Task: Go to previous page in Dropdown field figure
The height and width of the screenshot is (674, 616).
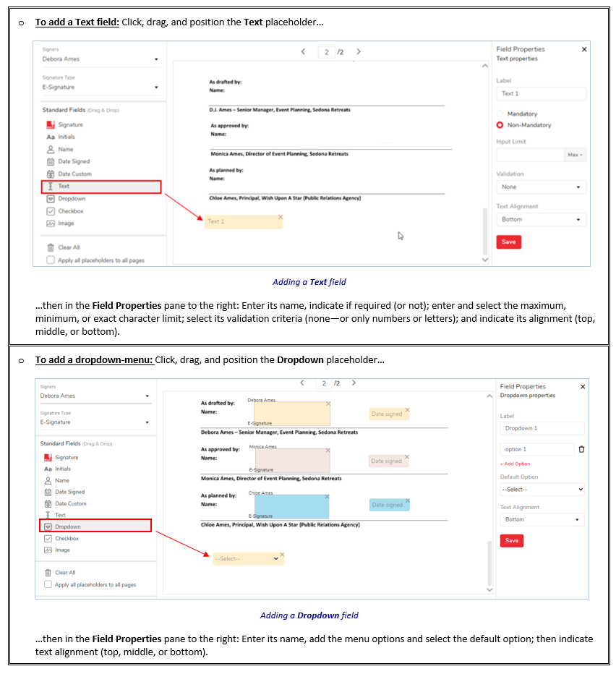Action: click(x=302, y=383)
